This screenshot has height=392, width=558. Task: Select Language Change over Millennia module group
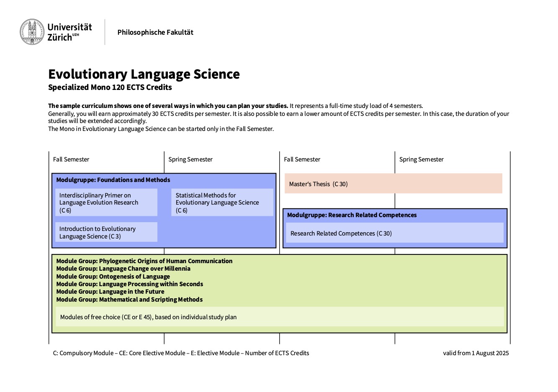[123, 269]
